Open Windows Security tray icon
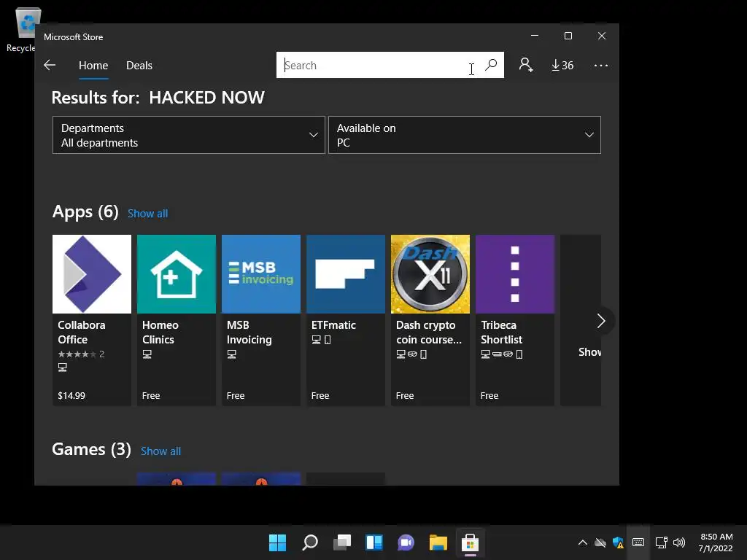Image resolution: width=747 pixels, height=560 pixels. pyautogui.click(x=619, y=542)
